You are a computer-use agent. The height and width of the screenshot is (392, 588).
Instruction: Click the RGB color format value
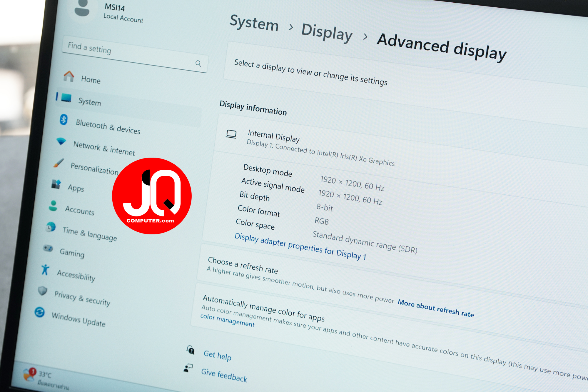tap(322, 221)
